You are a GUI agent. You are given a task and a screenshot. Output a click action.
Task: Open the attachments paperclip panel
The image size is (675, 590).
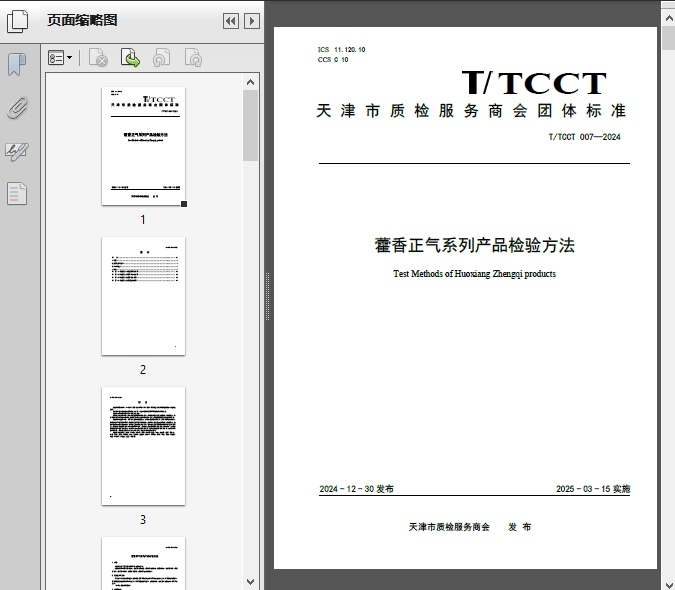17,108
